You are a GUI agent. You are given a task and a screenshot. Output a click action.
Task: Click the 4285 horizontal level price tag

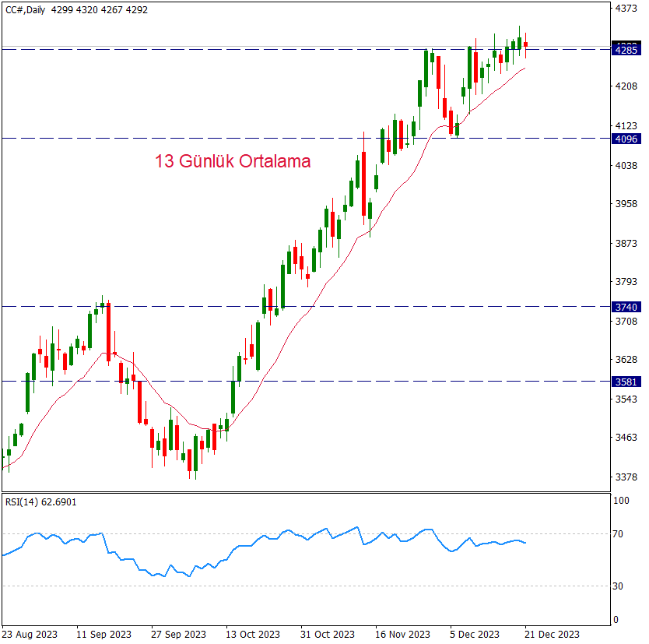pyautogui.click(x=626, y=51)
